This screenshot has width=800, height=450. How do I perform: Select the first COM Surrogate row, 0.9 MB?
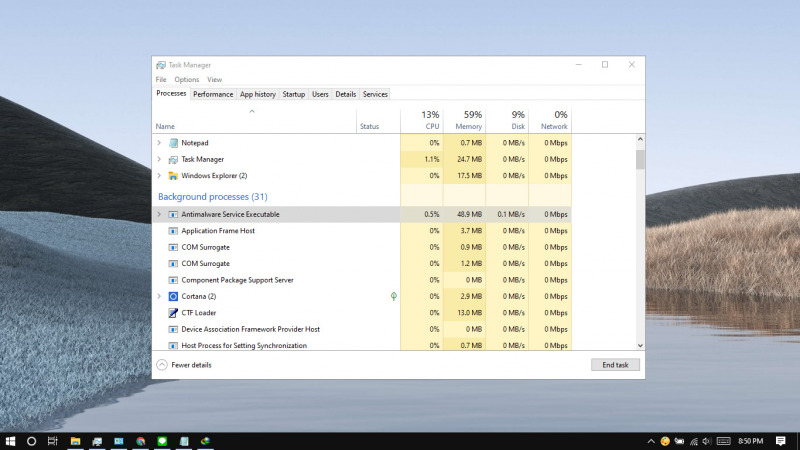362,247
